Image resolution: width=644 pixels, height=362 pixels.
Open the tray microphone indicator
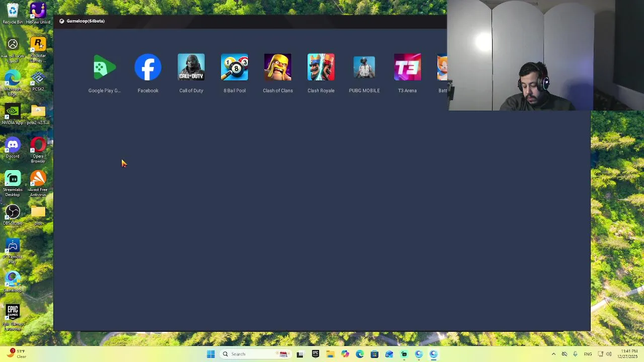click(x=575, y=354)
